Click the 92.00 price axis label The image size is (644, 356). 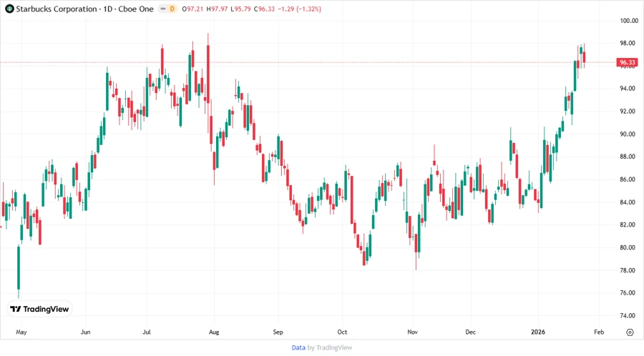(x=628, y=111)
